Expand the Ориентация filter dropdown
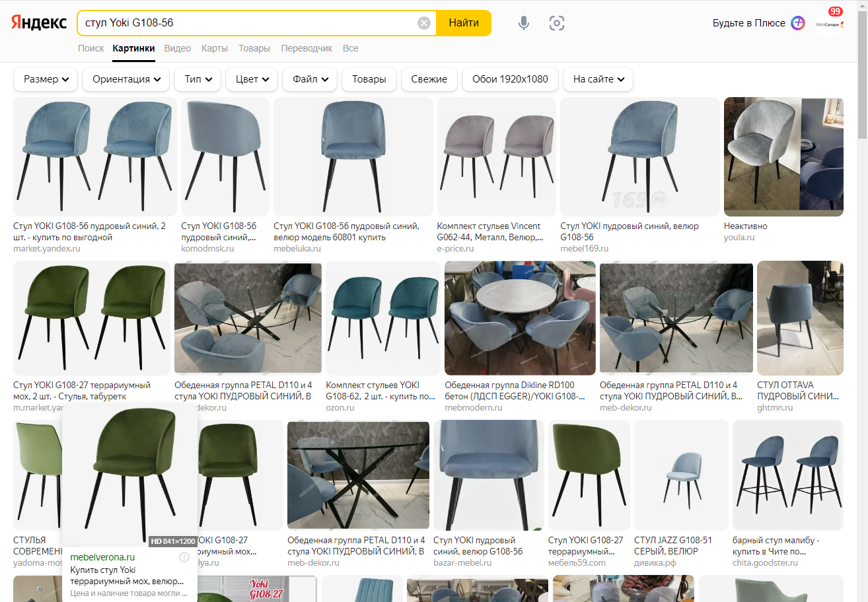The height and width of the screenshot is (602, 868). (126, 79)
